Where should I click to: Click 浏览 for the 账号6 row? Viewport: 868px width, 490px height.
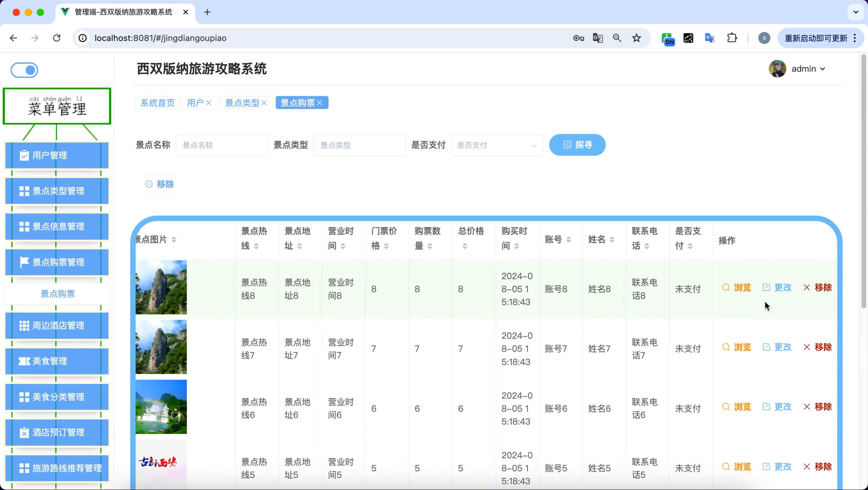click(x=737, y=407)
